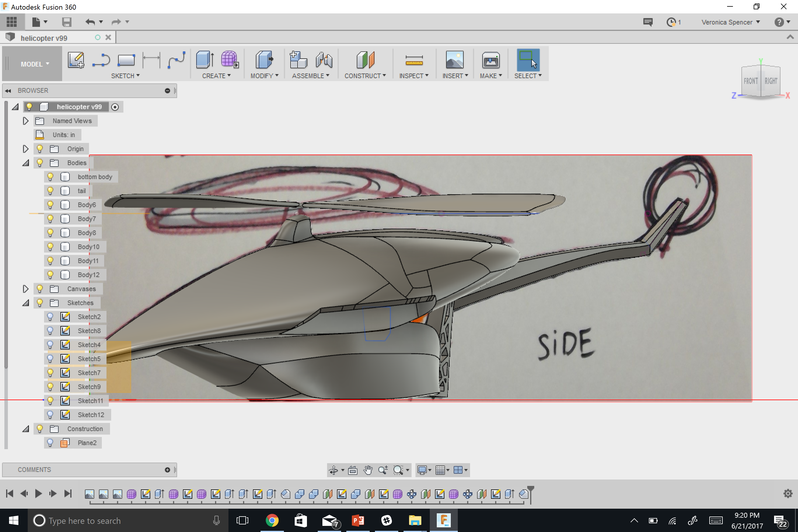Click the Save icon

[x=67, y=22]
